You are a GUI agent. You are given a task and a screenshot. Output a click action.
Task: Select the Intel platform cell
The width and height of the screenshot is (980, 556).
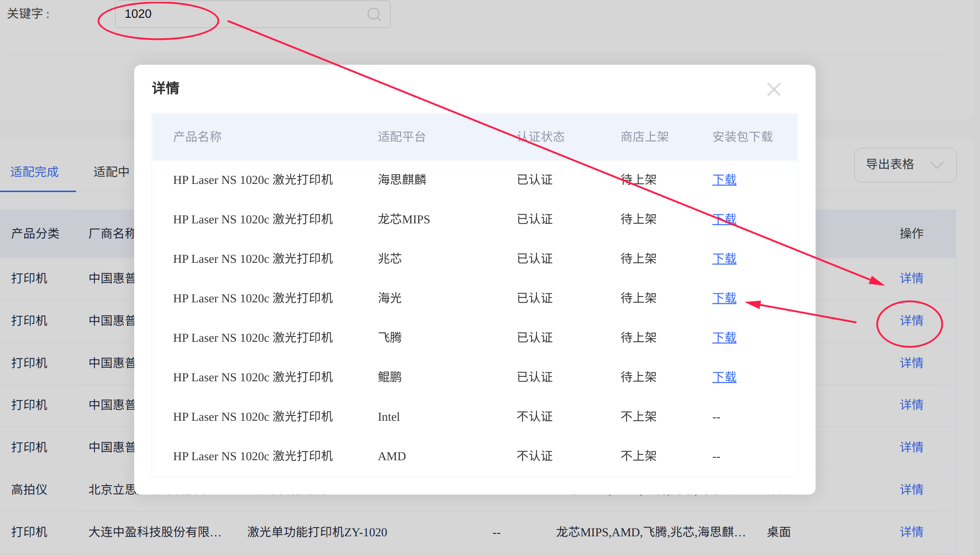[x=389, y=417]
